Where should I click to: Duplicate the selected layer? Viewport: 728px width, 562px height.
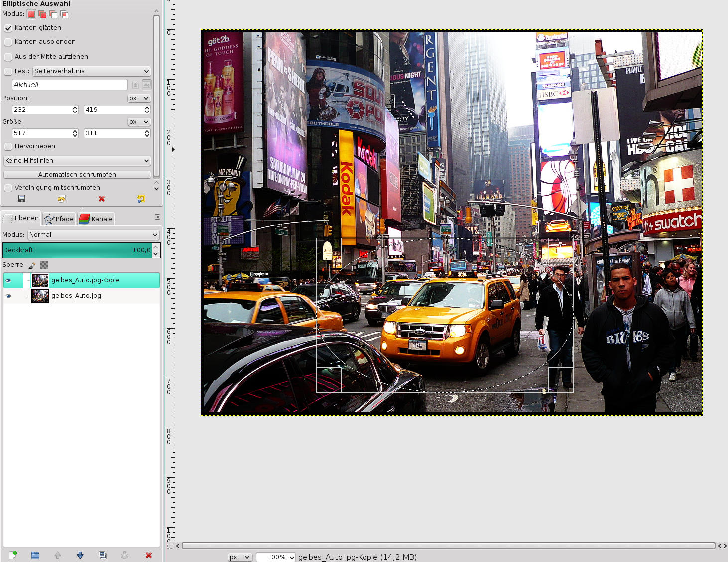pyautogui.click(x=103, y=555)
